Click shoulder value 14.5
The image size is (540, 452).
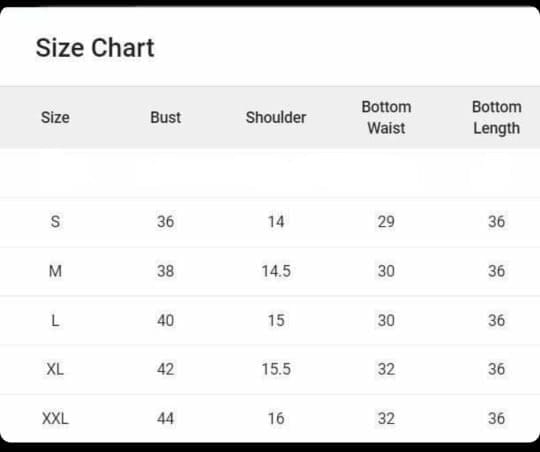click(x=276, y=271)
